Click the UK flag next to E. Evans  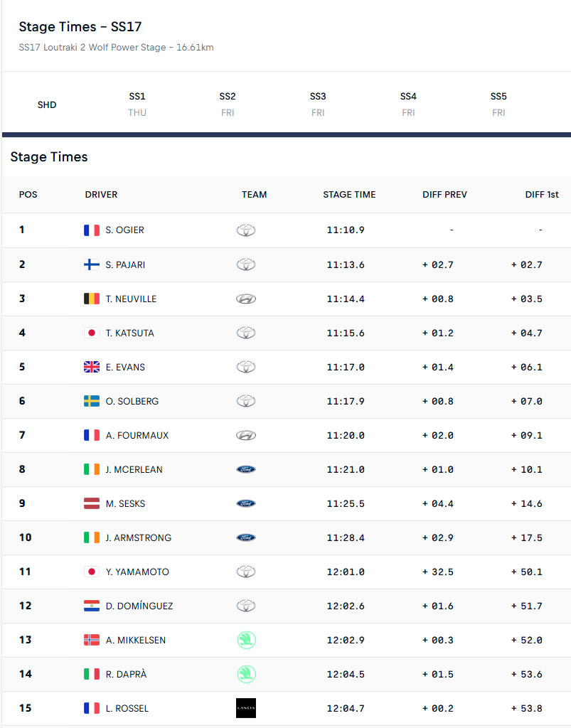pos(92,367)
